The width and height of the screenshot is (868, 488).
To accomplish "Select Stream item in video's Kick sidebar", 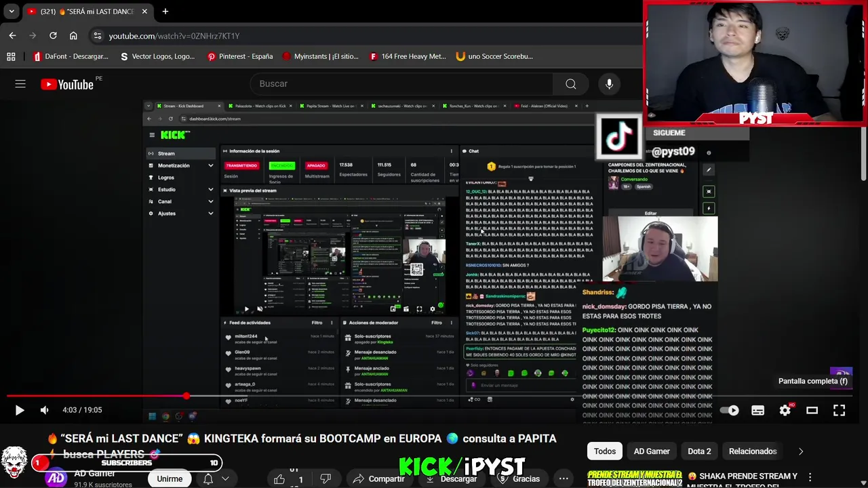I will coord(180,153).
